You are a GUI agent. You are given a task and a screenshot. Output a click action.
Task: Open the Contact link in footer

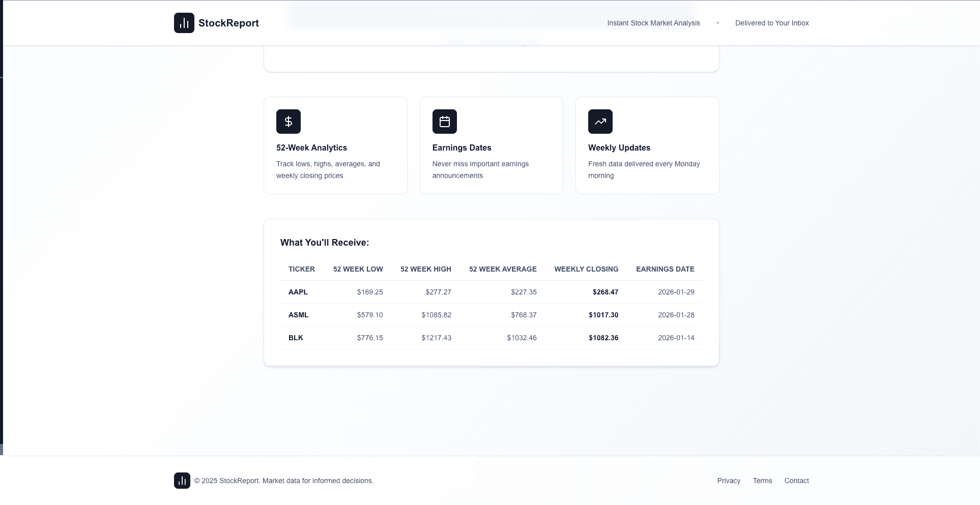(796, 481)
